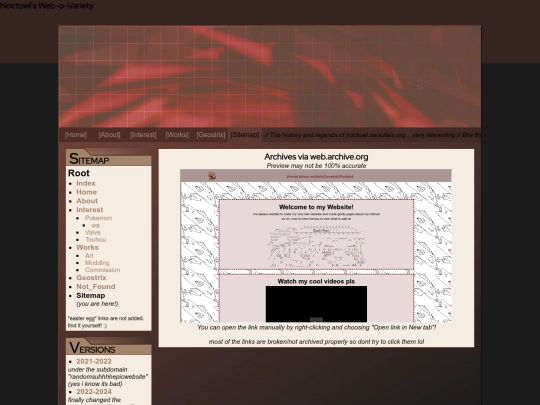Open the [About] navigation link
540x405 pixels.
click(x=110, y=135)
